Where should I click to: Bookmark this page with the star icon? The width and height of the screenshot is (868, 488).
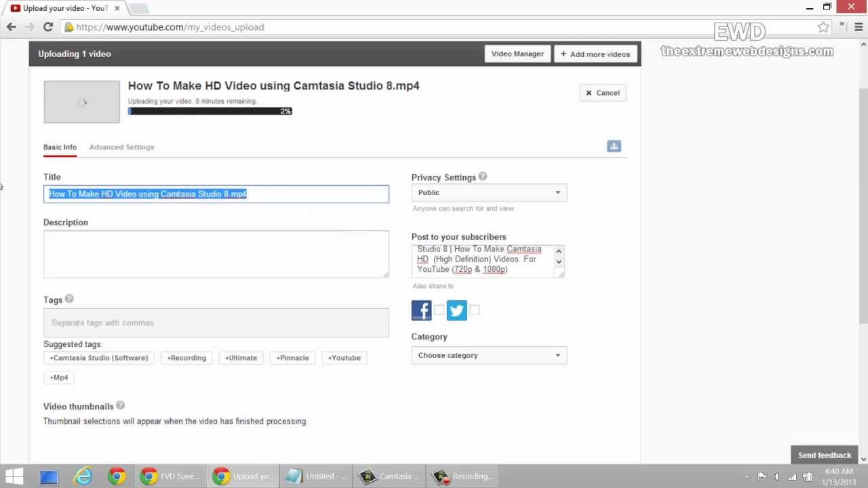point(823,27)
